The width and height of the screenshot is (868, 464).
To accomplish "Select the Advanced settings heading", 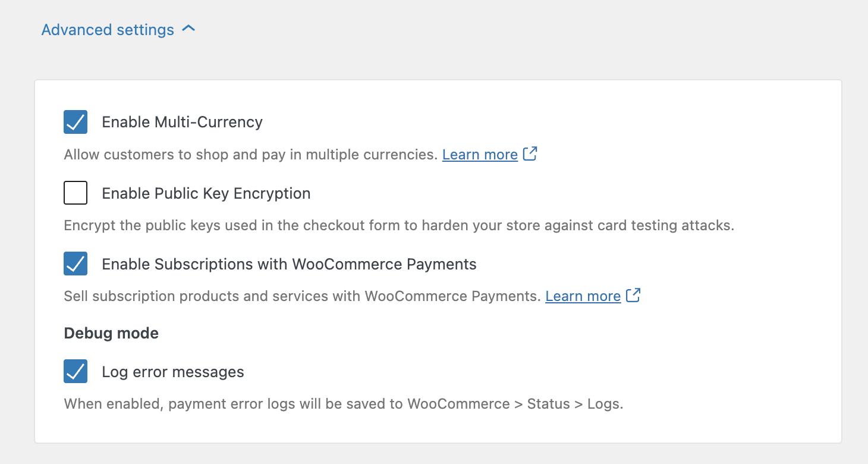I will coord(108,29).
